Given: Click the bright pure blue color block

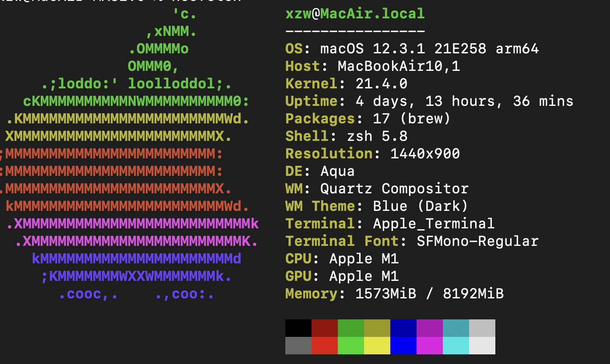Looking at the screenshot, I should pyautogui.click(x=403, y=346).
